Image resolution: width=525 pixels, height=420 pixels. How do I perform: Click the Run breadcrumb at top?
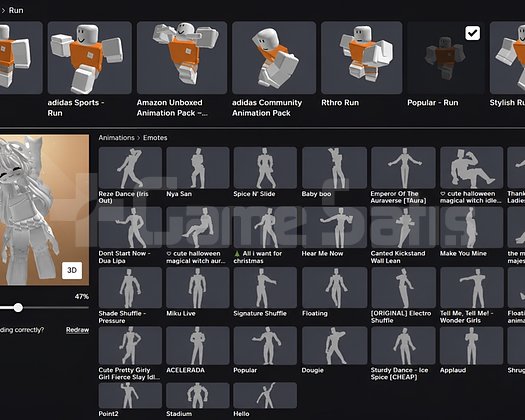point(16,10)
